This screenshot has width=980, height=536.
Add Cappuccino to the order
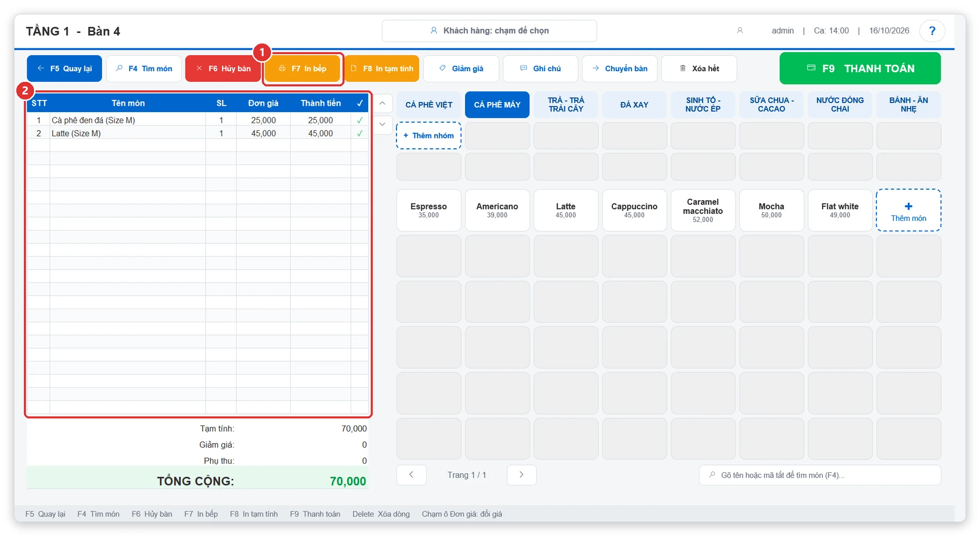(x=634, y=210)
